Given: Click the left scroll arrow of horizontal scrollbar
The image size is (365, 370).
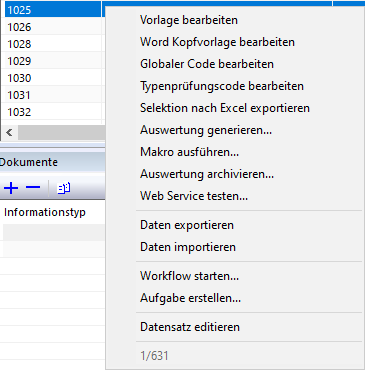Looking at the screenshot, I should (9, 133).
